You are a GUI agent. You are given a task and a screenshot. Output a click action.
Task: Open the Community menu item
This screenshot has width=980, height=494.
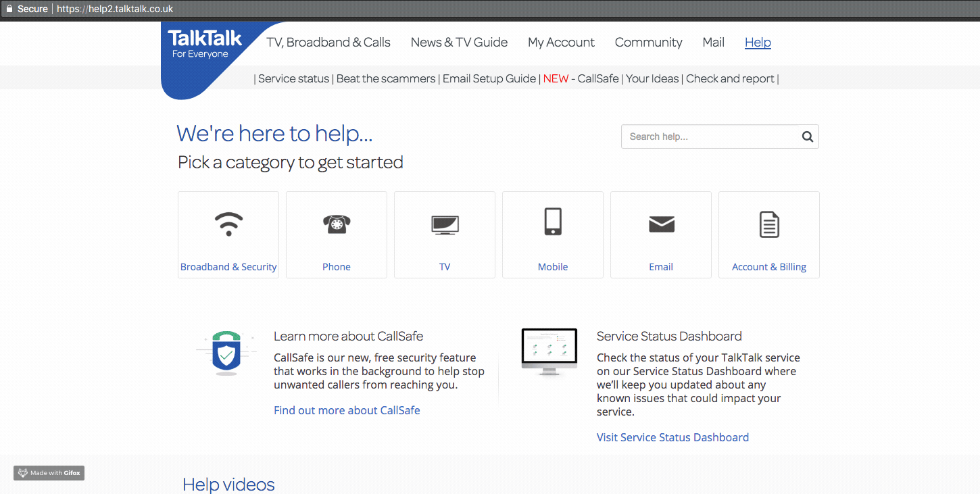click(x=648, y=42)
